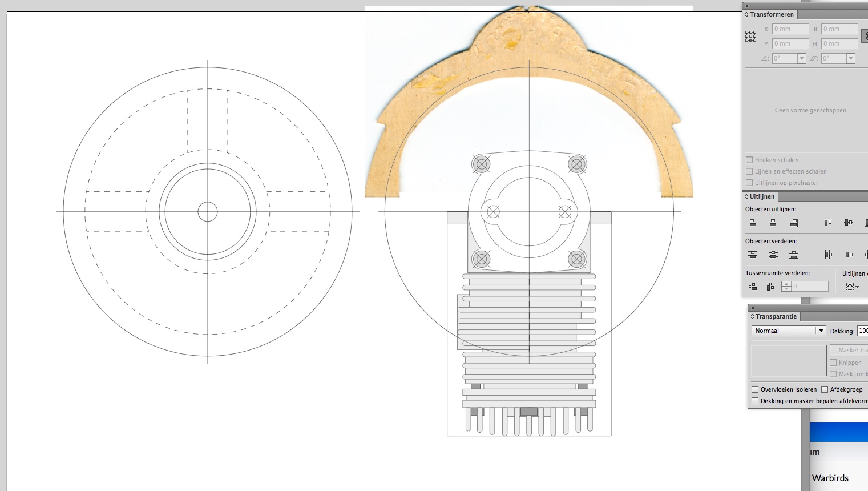Image resolution: width=868 pixels, height=491 pixels.
Task: Collapse the Uitlijnen panel via its arrows
Action: pyautogui.click(x=746, y=196)
